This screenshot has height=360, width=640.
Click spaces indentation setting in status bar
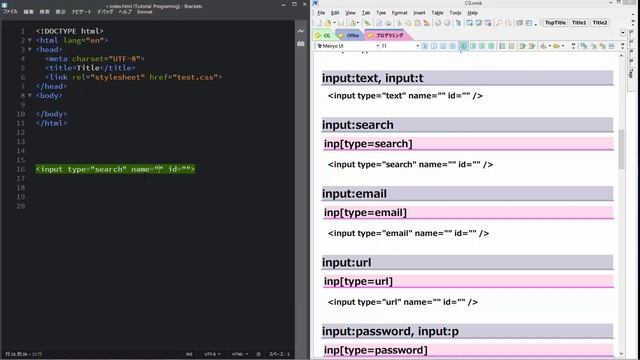[x=279, y=354]
